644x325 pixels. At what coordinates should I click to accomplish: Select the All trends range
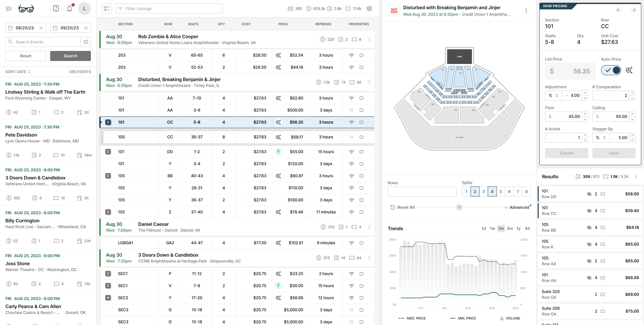pos(527,229)
